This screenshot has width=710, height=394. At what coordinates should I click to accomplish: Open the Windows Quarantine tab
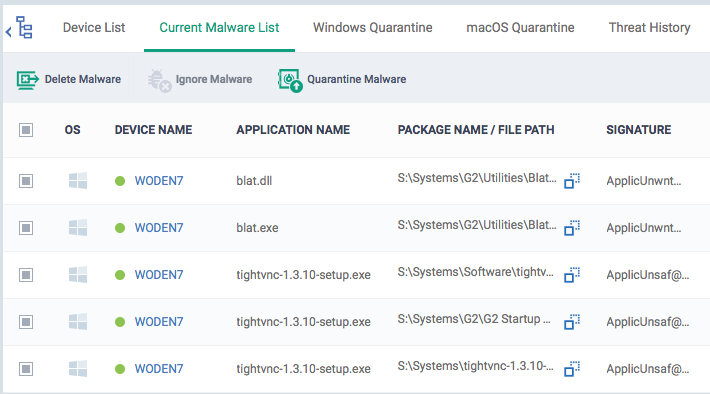click(x=373, y=28)
